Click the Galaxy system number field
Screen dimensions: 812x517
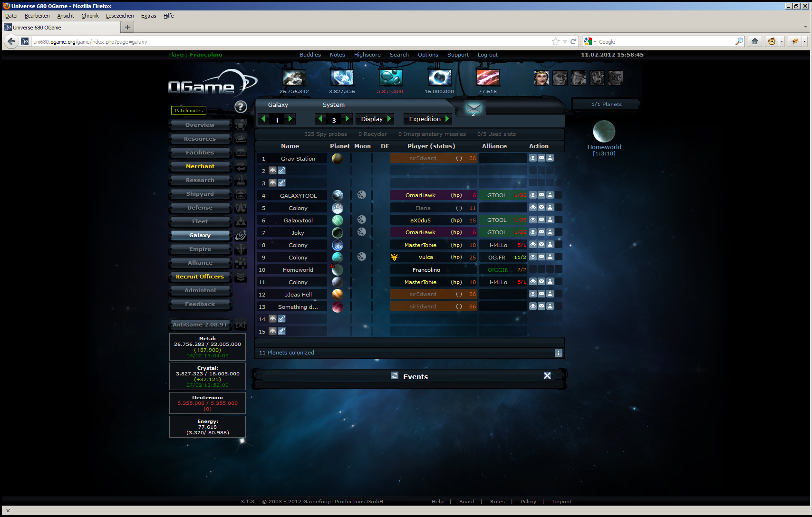[x=334, y=120]
